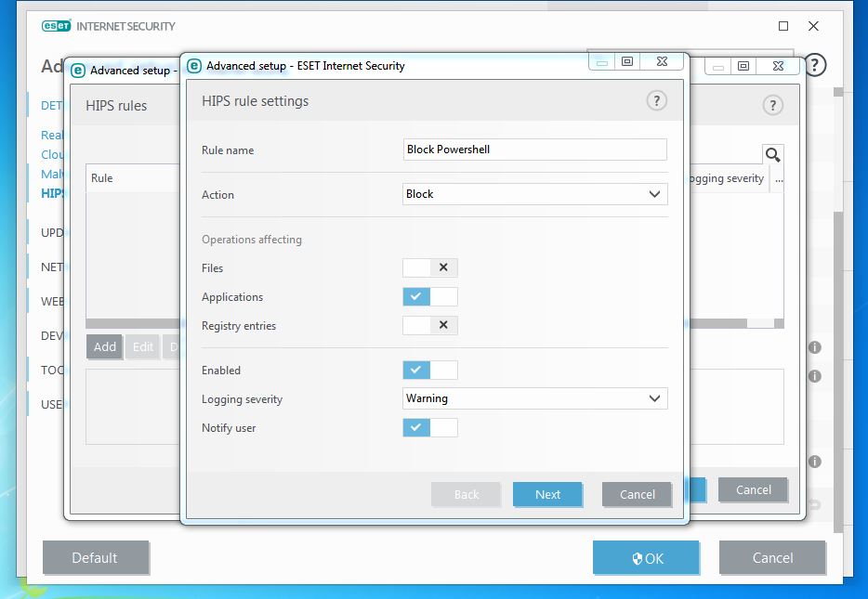Close the HIPS rules window
Image resolution: width=868 pixels, height=599 pixels.
coord(778,66)
